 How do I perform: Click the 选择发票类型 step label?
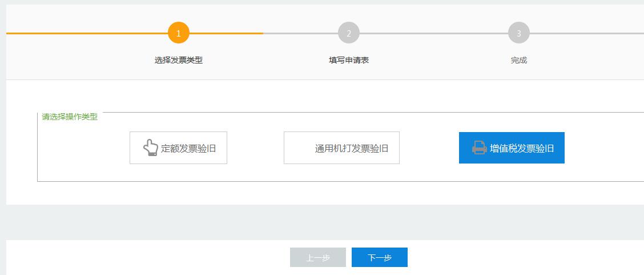pyautogui.click(x=179, y=60)
